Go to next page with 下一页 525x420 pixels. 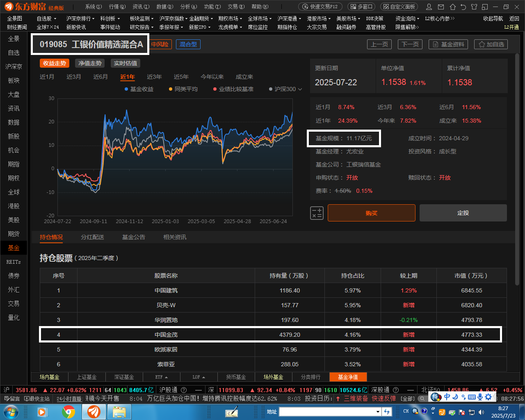coord(410,44)
